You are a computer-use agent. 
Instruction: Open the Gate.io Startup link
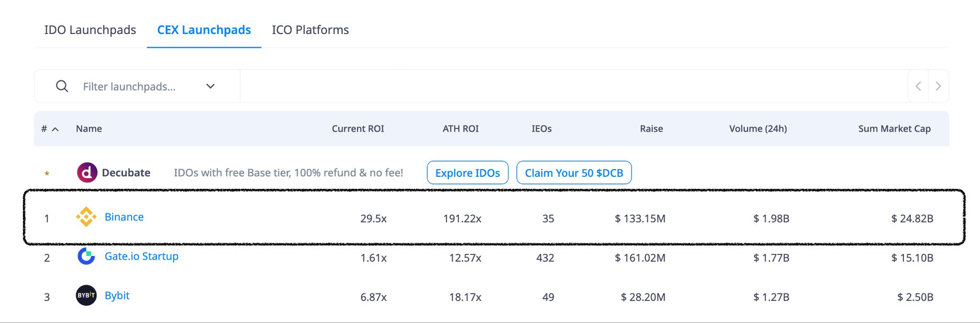141,256
